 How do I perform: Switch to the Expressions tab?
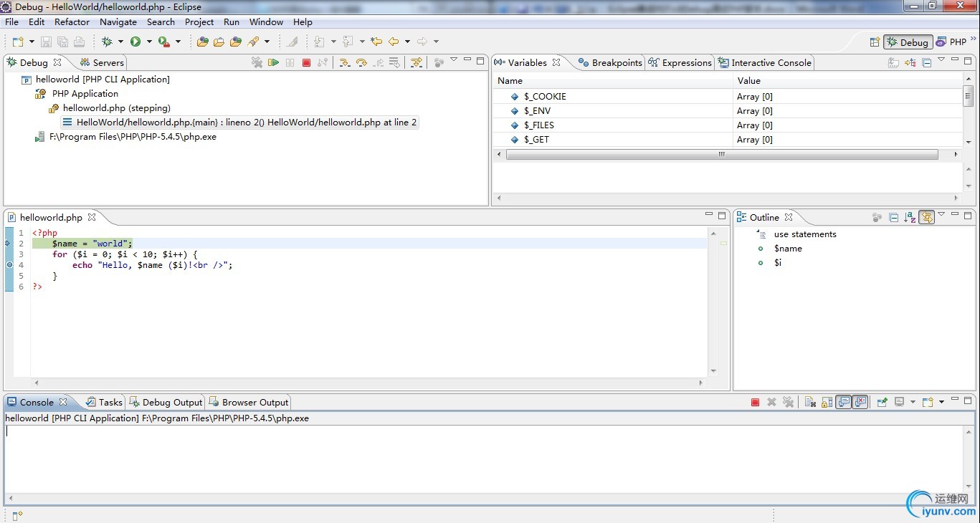point(680,63)
